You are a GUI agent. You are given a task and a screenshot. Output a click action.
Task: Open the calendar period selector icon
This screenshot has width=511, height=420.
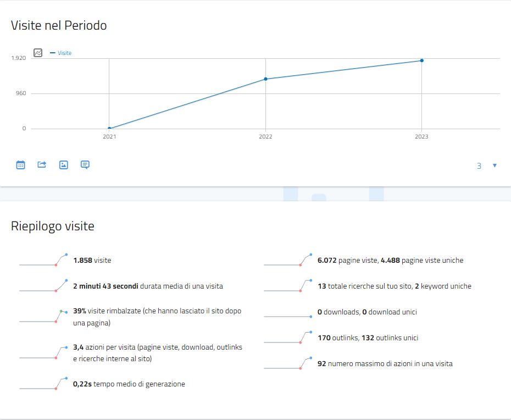pyautogui.click(x=21, y=164)
